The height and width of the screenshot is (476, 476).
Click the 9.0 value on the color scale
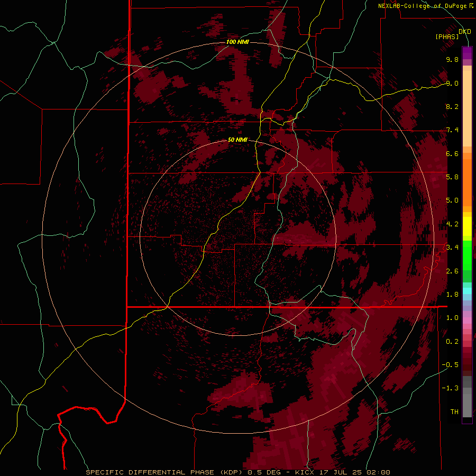pos(452,83)
